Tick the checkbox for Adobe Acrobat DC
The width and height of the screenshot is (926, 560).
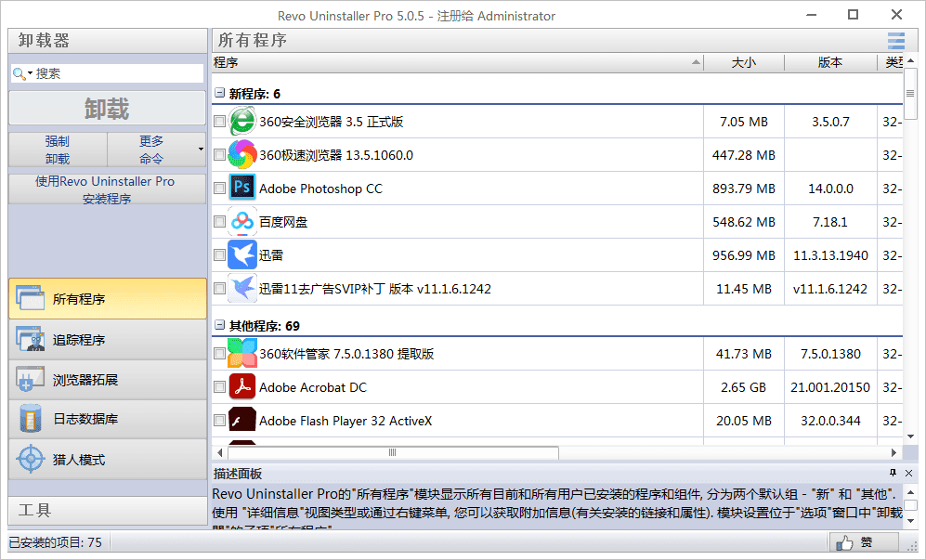coord(220,387)
